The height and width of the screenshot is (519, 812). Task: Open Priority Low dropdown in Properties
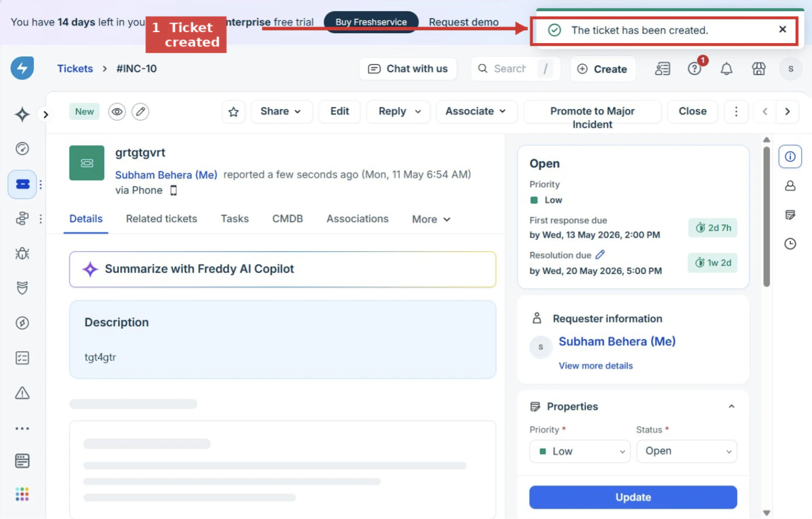pyautogui.click(x=580, y=451)
